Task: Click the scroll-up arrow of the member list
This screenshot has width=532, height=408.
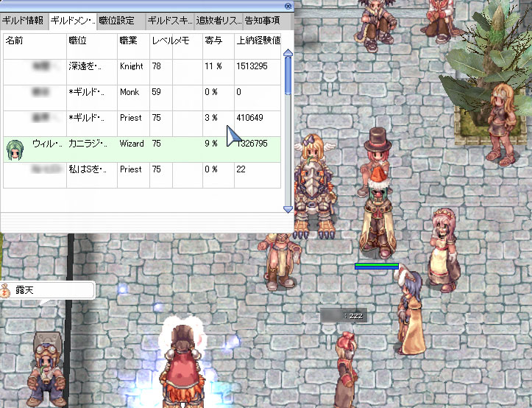Action: [288, 52]
